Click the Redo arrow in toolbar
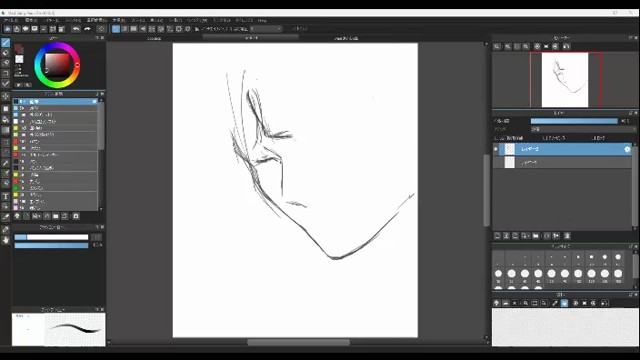Viewport: 640px width, 360px height. click(87, 29)
